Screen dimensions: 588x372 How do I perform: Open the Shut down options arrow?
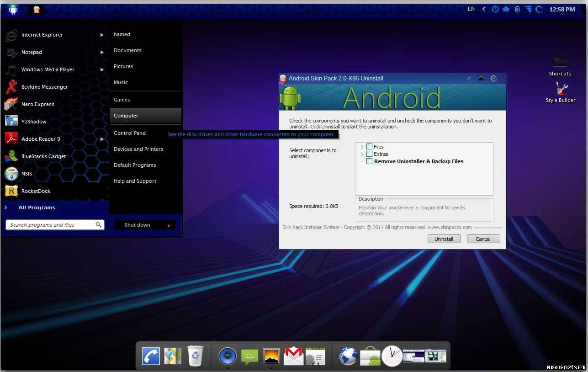pyautogui.click(x=169, y=225)
